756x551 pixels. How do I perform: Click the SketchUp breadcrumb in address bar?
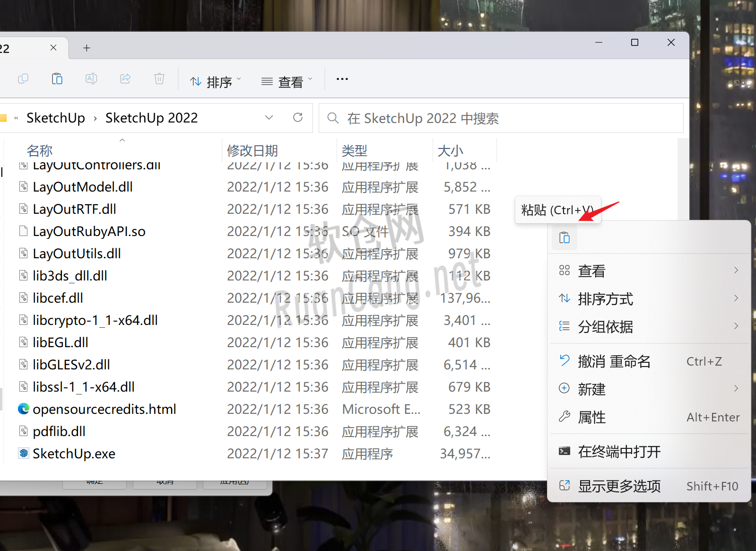(56, 118)
